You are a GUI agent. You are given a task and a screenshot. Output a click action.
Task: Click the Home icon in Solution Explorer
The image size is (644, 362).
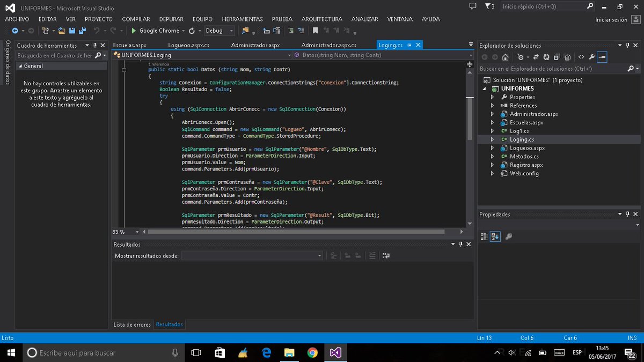tap(504, 56)
